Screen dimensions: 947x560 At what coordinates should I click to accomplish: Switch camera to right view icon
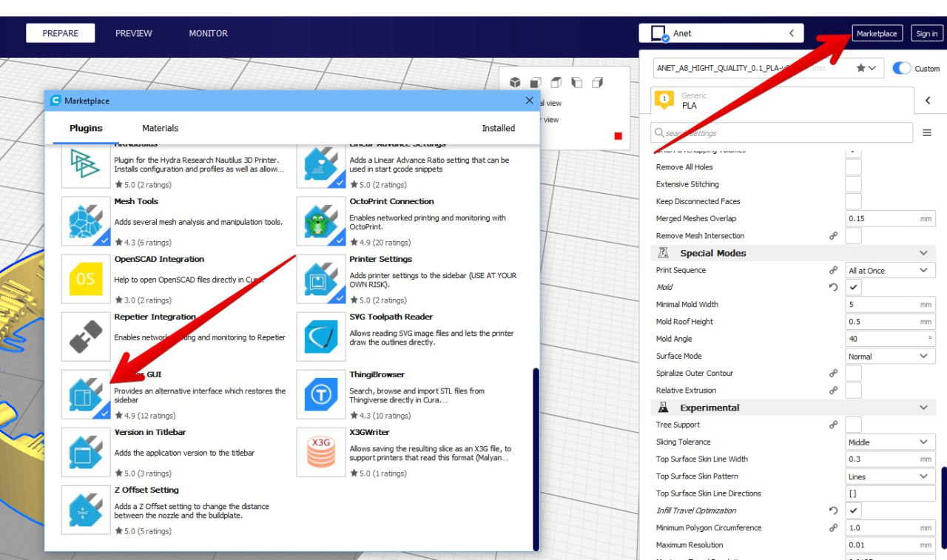(598, 82)
